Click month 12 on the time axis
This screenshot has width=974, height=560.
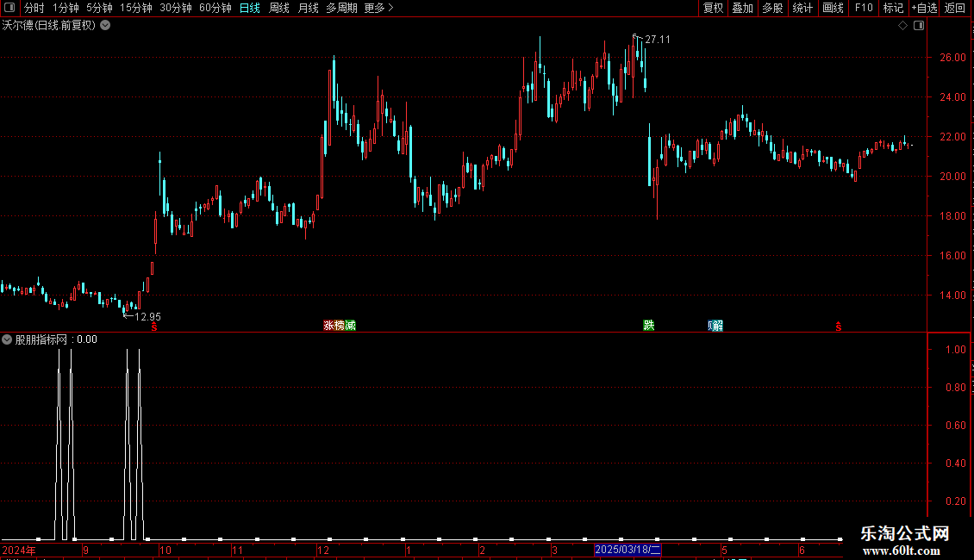click(x=323, y=550)
